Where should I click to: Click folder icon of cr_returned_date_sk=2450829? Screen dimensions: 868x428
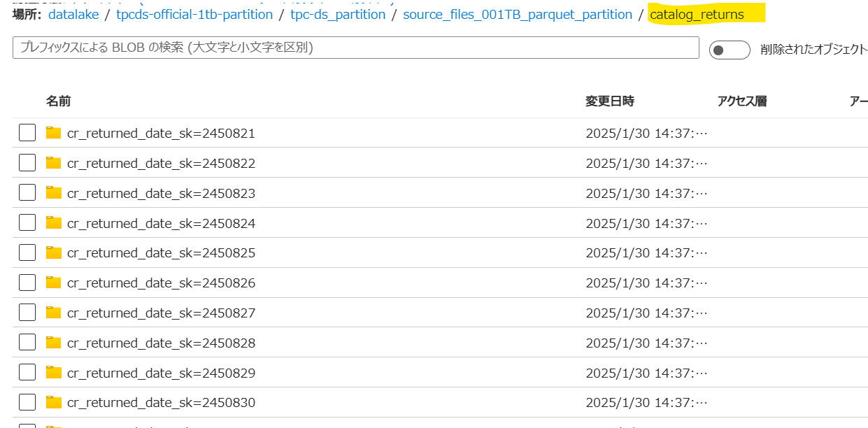[54, 373]
